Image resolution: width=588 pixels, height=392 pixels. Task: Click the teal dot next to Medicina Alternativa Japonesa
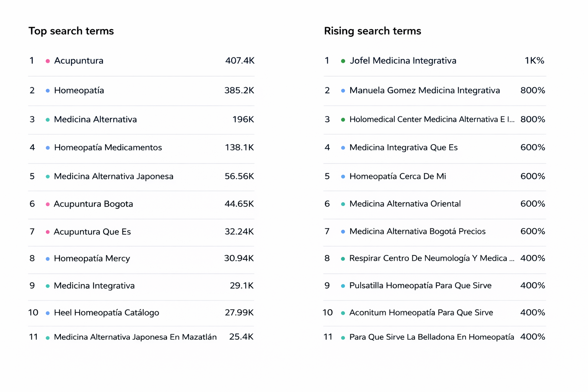(47, 177)
